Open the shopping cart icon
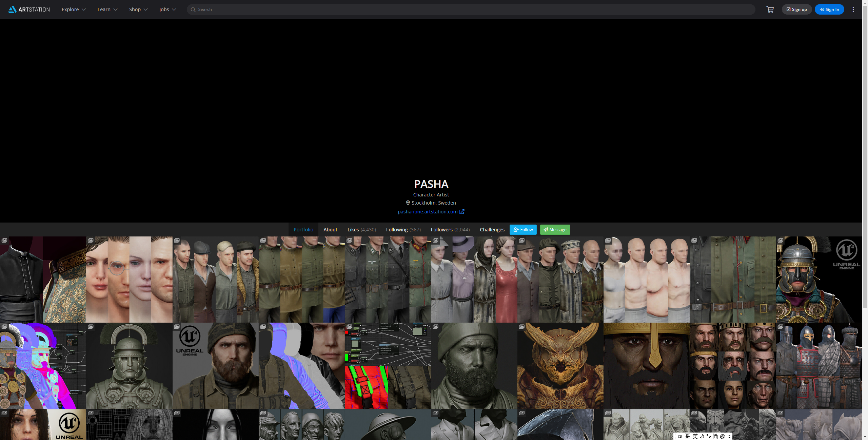The image size is (868, 440). 770,9
